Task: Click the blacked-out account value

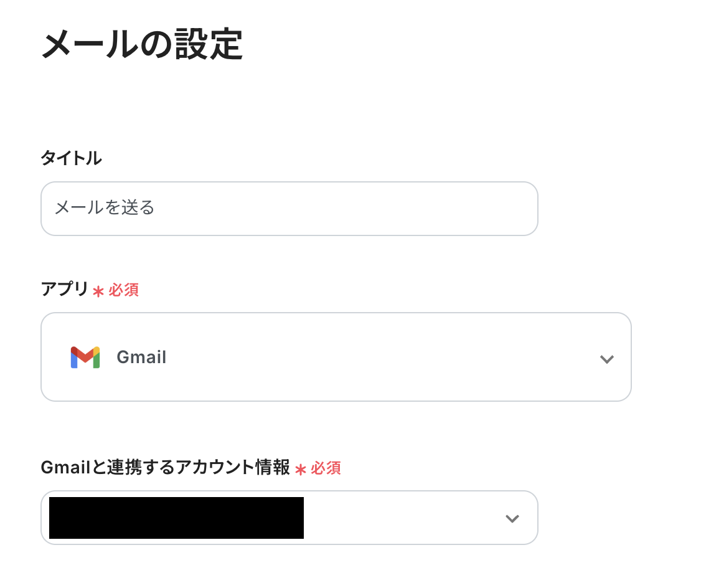Action: coord(176,518)
